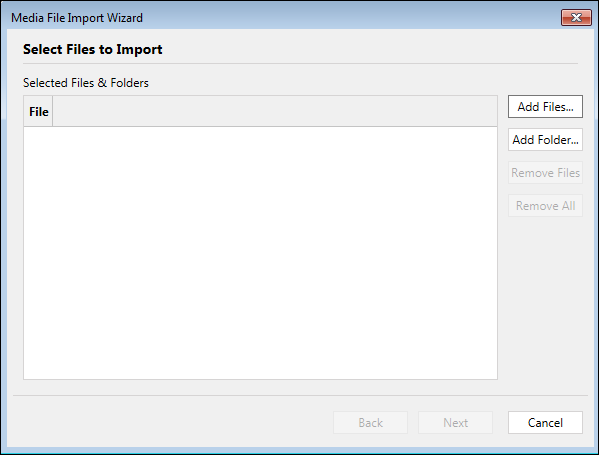
Task: Select the divider after the File column
Action: coord(53,112)
